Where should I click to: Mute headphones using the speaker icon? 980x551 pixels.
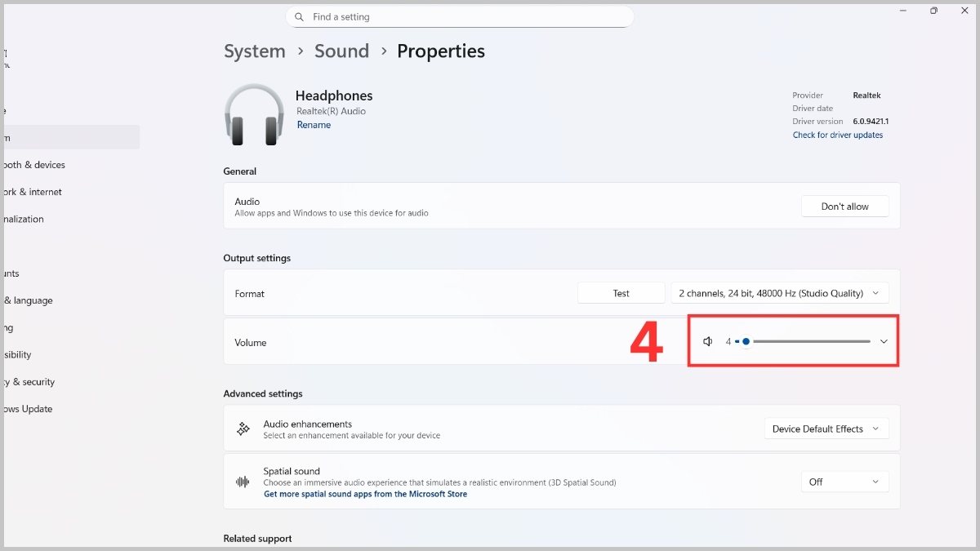click(x=708, y=342)
